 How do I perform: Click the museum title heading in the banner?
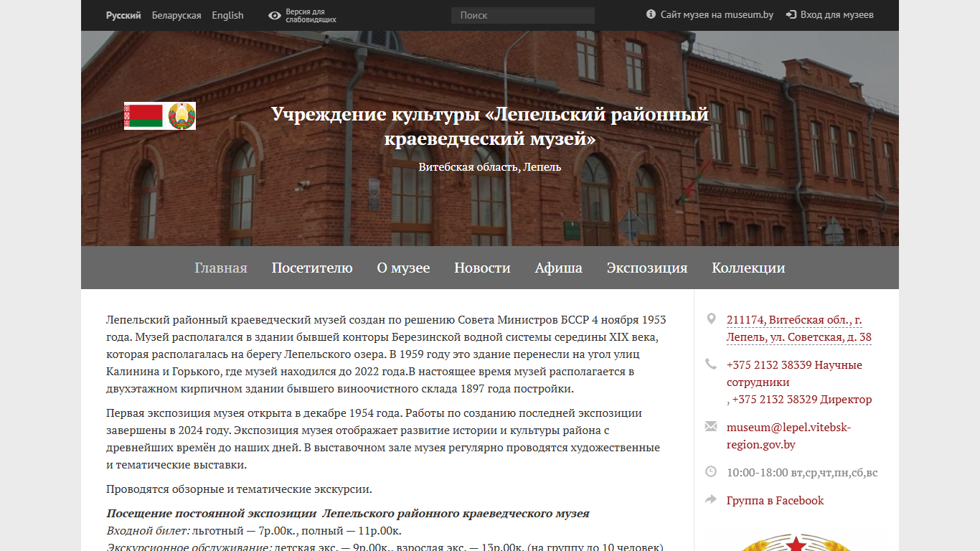click(x=490, y=126)
